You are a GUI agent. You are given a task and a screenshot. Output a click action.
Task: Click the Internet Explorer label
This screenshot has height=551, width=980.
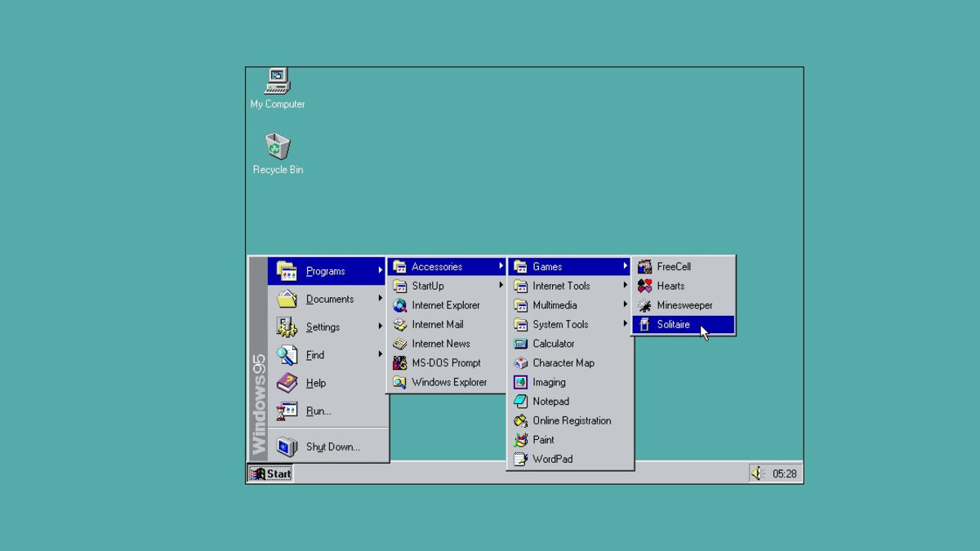click(446, 305)
